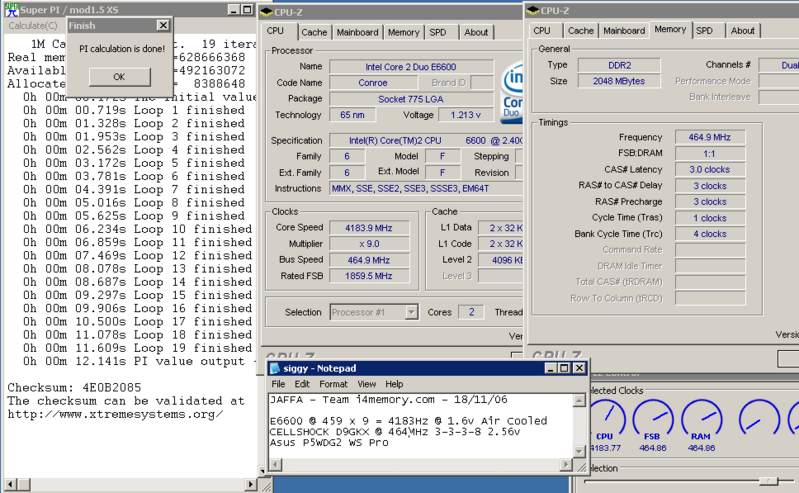Click OK in the Finish dialog
This screenshot has height=493, width=799.
[119, 76]
